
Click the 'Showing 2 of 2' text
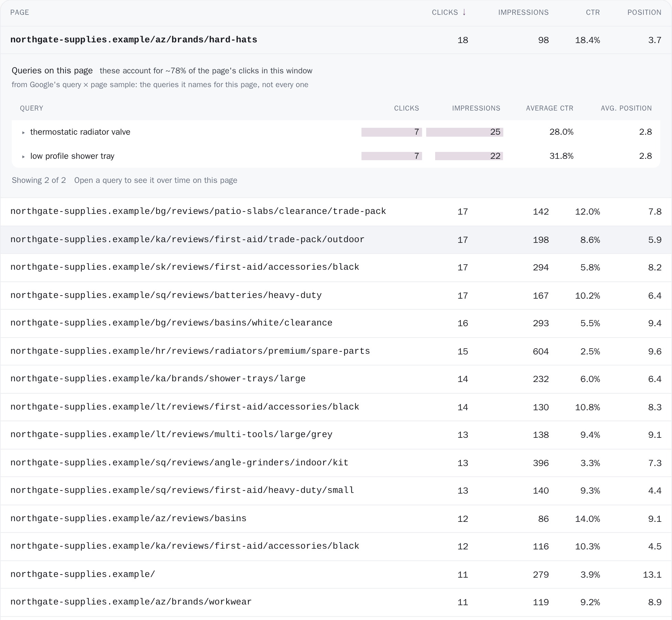pos(39,180)
